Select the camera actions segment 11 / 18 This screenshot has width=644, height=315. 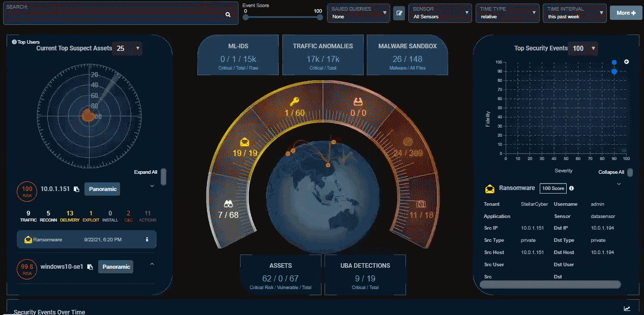(x=421, y=204)
